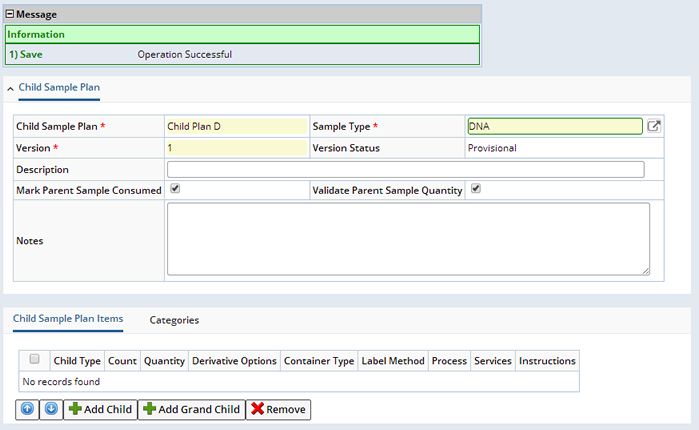Switch to the Categories tab
Screen dimensions: 699x430
pos(174,320)
